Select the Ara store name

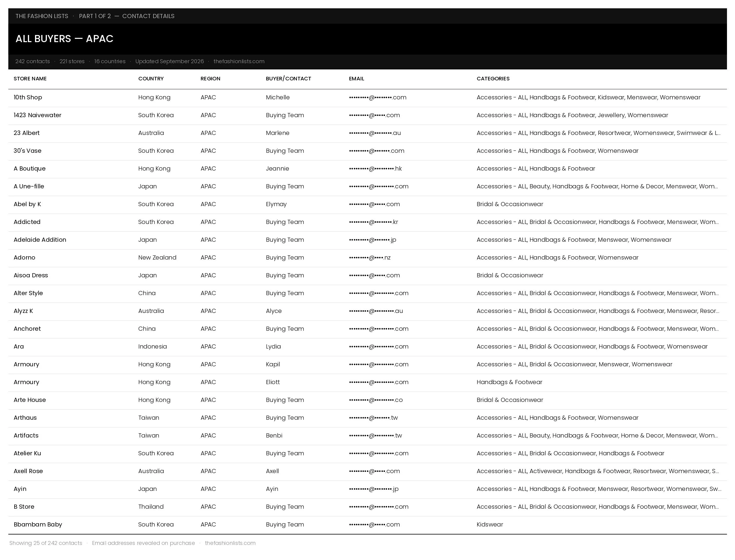click(x=19, y=347)
